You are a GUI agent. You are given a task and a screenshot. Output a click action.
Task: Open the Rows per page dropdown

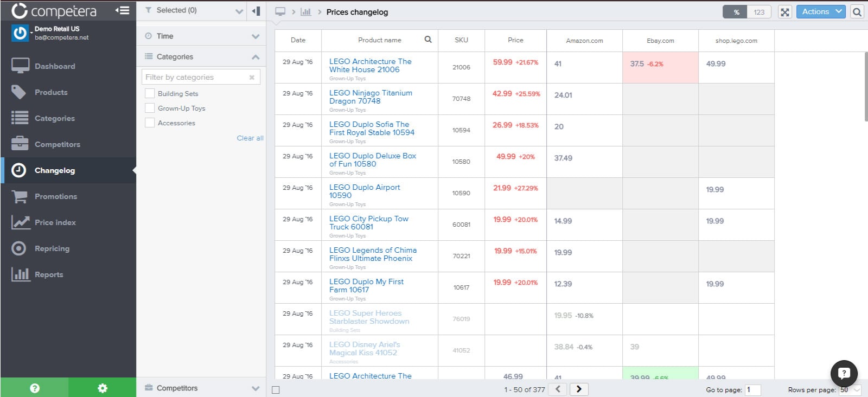(x=850, y=389)
